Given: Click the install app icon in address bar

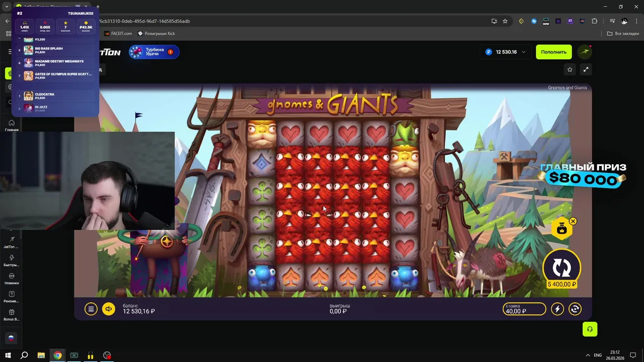Looking at the screenshot, I should [494, 21].
